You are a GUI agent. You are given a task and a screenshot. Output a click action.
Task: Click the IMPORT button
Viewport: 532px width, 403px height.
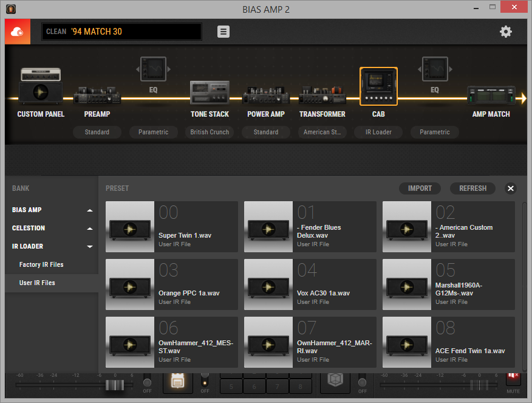[420, 188]
